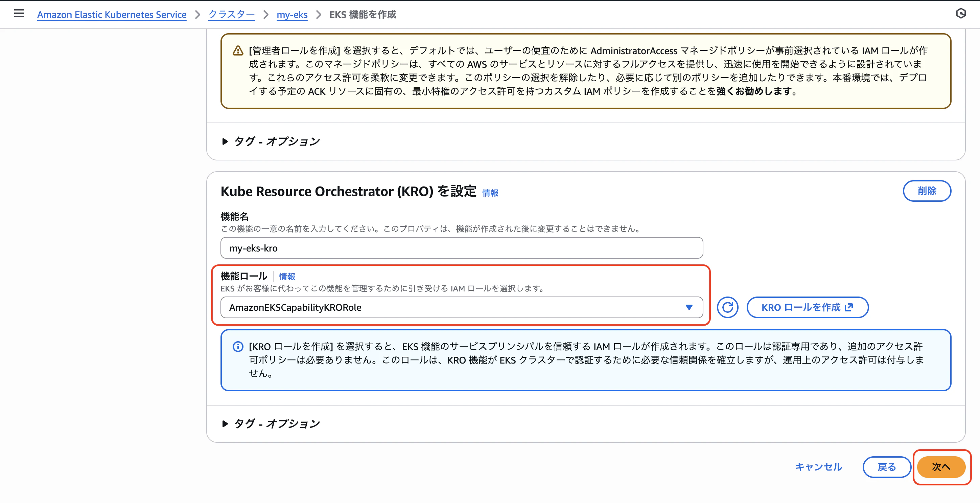Open the 情報 help next to 機能ロール
Viewport: 980px width, 503px height.
coord(287,277)
